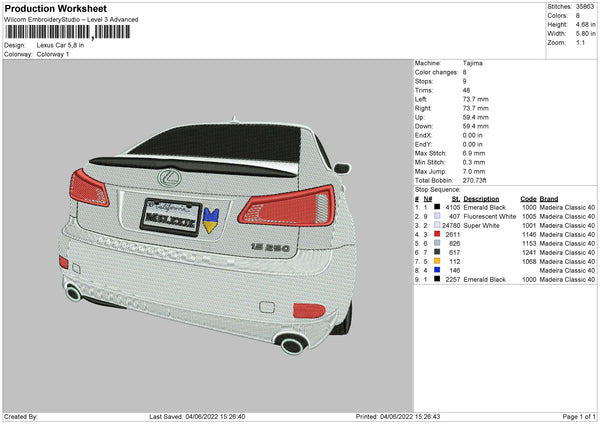The height and width of the screenshot is (424, 600).
Task: Click the 'N#' column header
Action: click(427, 199)
